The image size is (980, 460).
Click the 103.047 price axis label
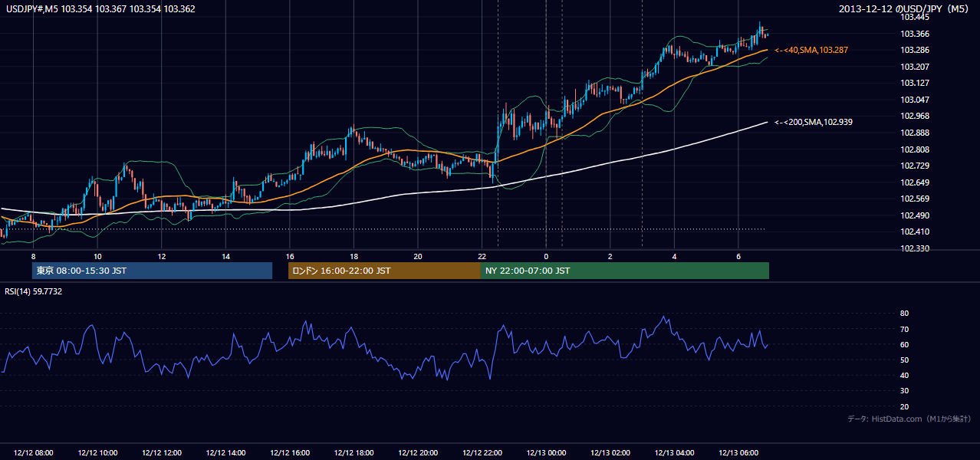[915, 100]
